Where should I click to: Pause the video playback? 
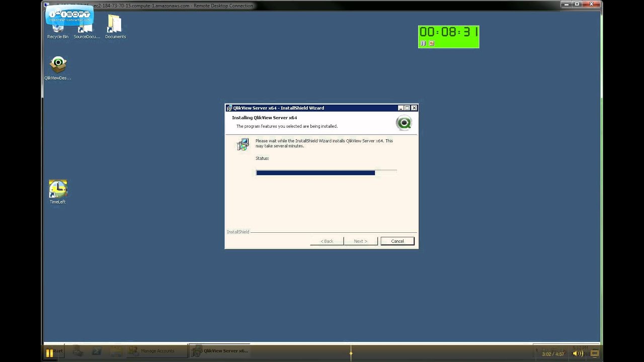pyautogui.click(x=49, y=353)
